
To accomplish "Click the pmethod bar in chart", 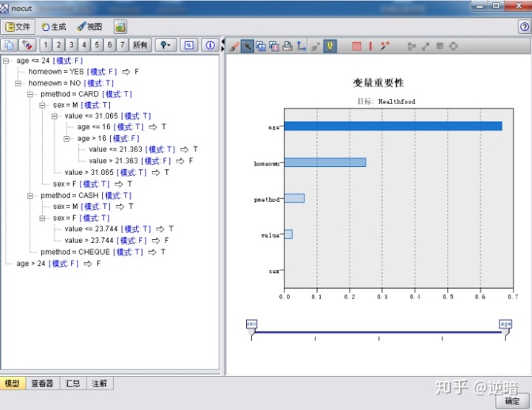I will tap(294, 199).
